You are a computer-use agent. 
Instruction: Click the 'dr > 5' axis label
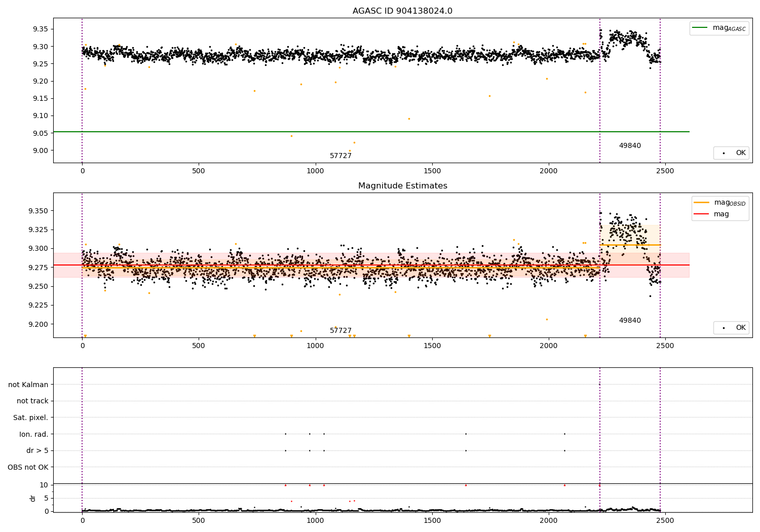tap(37, 450)
